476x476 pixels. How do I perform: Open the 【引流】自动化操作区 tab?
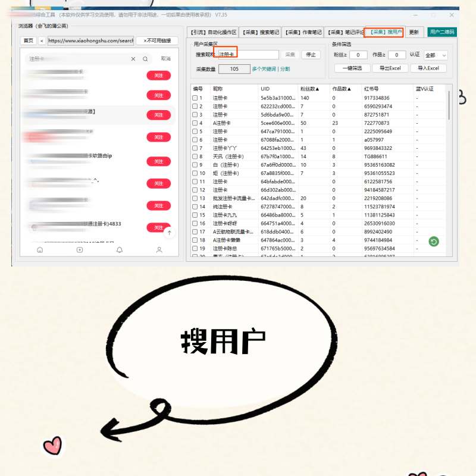click(x=213, y=32)
